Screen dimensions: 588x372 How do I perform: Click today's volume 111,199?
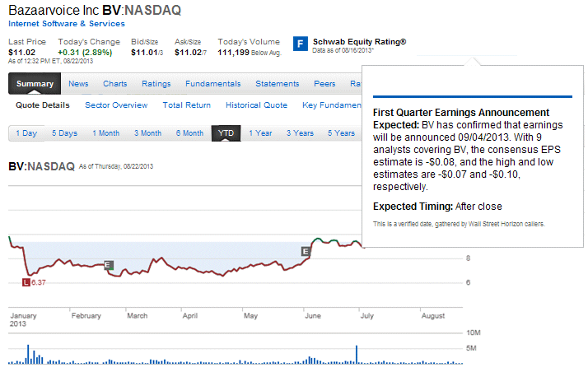pyautogui.click(x=233, y=53)
